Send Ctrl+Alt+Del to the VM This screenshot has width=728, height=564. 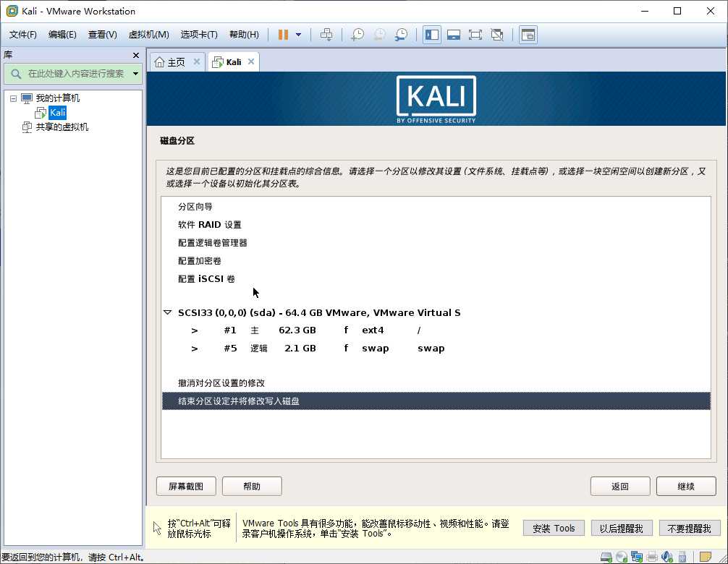[326, 35]
